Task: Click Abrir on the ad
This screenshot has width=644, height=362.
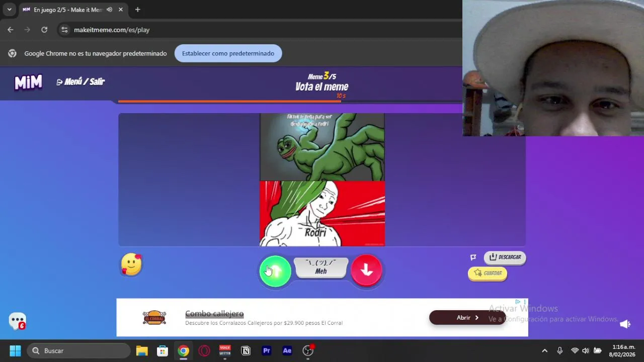Action: (467, 318)
